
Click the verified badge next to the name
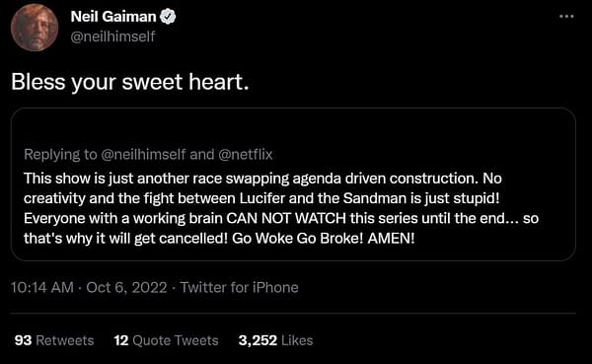point(168,17)
